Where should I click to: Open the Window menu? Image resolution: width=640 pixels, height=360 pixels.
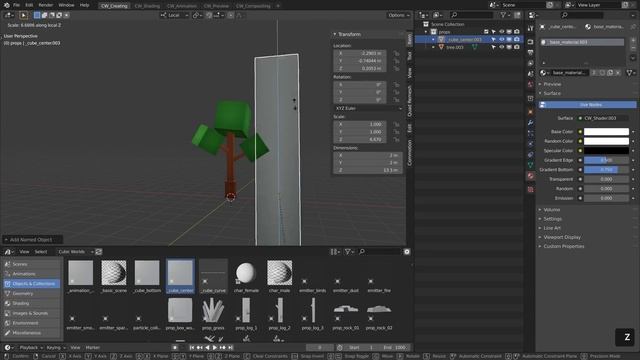point(66,5)
